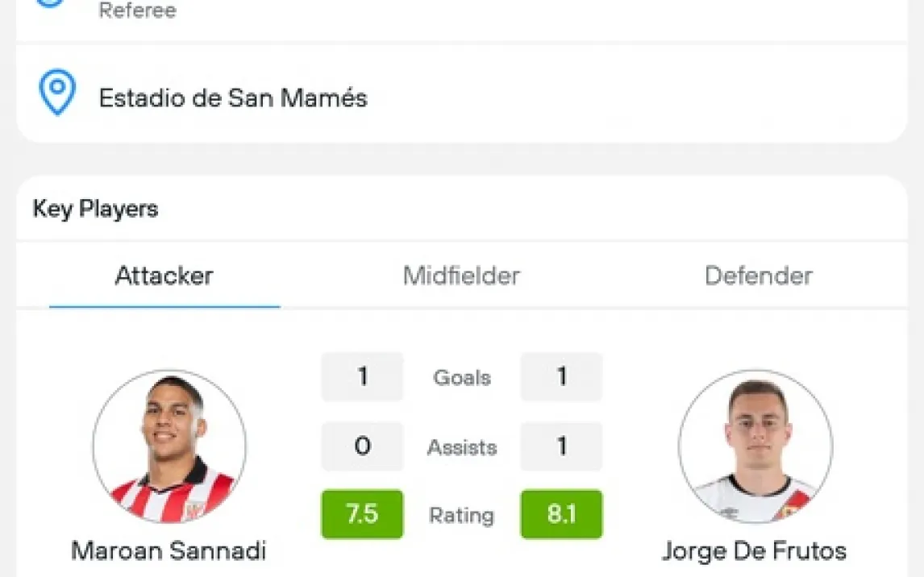Click the Key Players heading

point(95,210)
